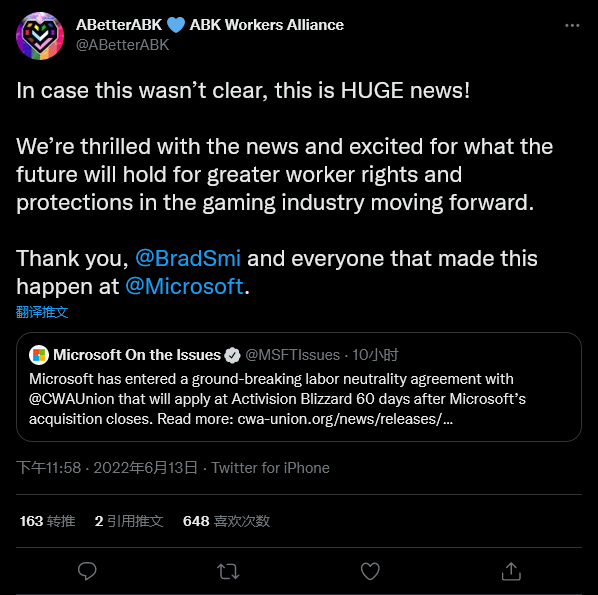View the 648 喜欢次数 likes list
598x595 pixels.
[226, 521]
